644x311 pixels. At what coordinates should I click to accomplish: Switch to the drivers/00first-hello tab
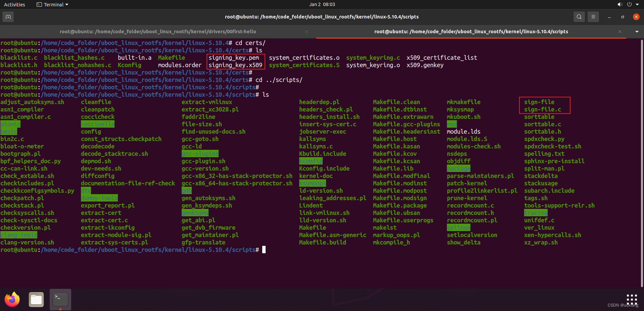(158, 32)
